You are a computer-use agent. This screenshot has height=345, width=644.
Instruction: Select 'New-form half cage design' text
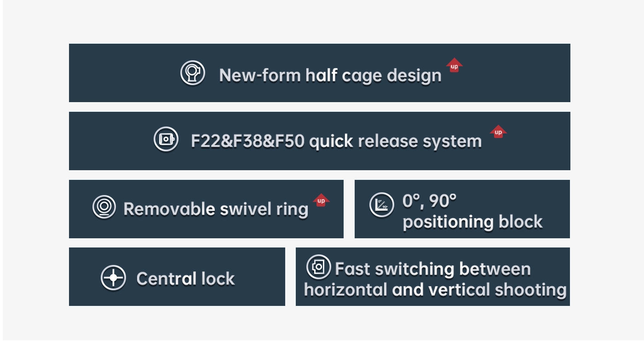330,75
